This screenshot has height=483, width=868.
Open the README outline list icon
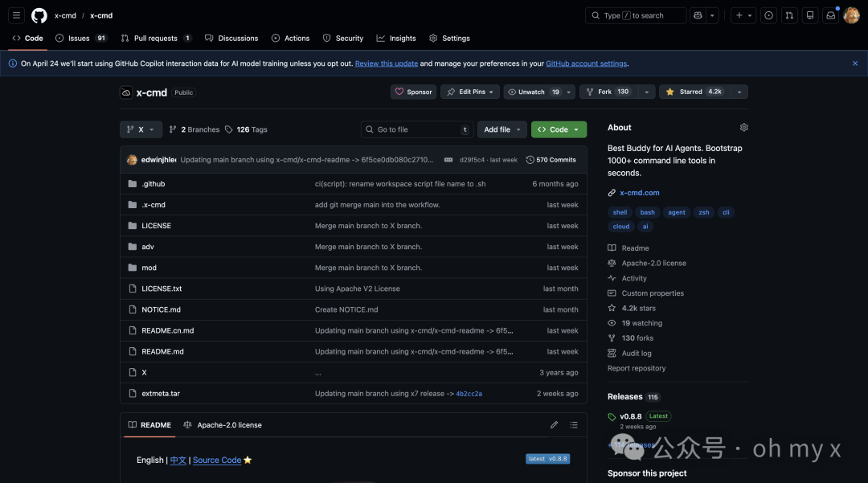click(x=573, y=424)
